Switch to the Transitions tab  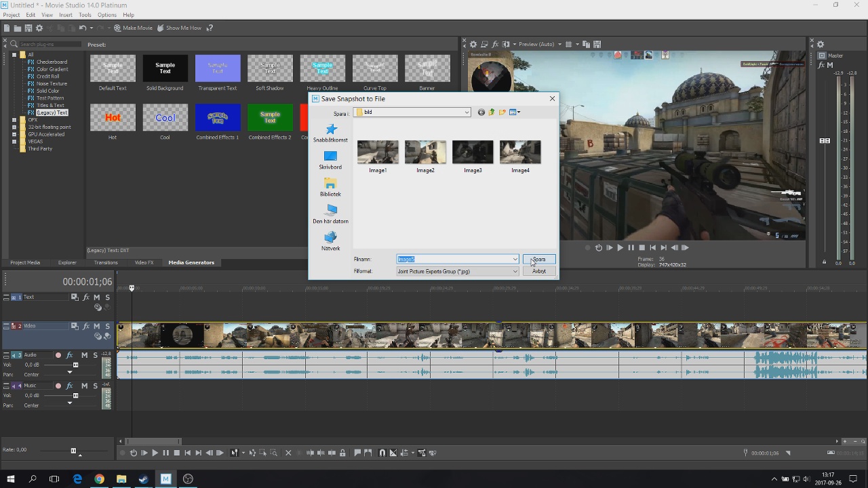click(106, 262)
